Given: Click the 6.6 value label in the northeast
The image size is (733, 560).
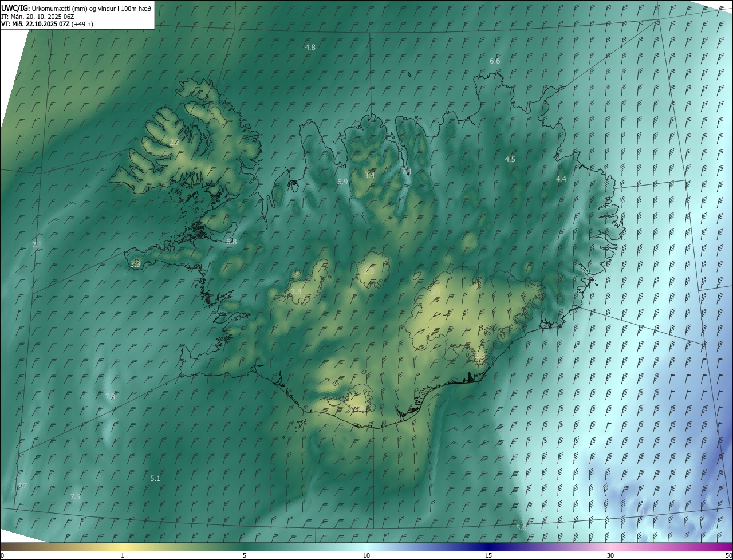Looking at the screenshot, I should tap(495, 61).
